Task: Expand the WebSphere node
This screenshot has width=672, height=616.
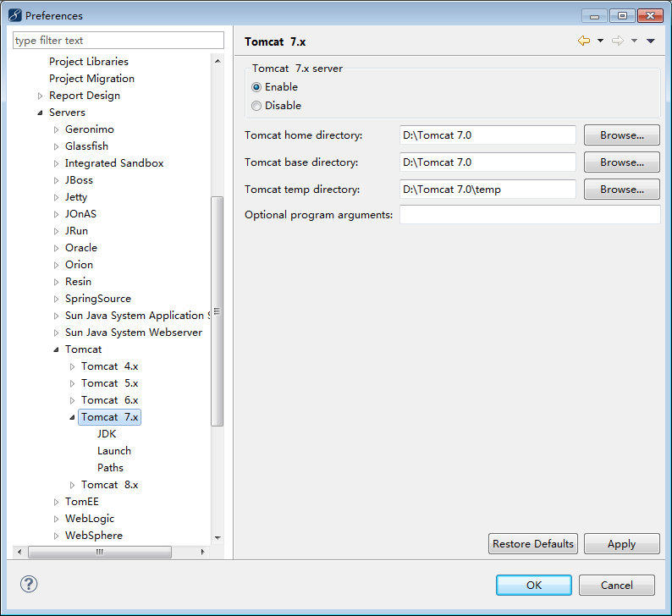Action: (x=56, y=536)
